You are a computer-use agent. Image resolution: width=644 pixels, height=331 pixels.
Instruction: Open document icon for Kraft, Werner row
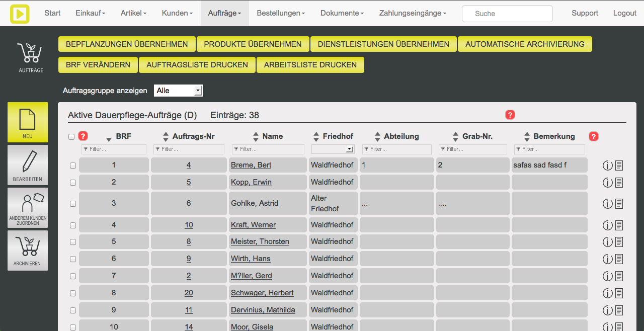click(619, 225)
